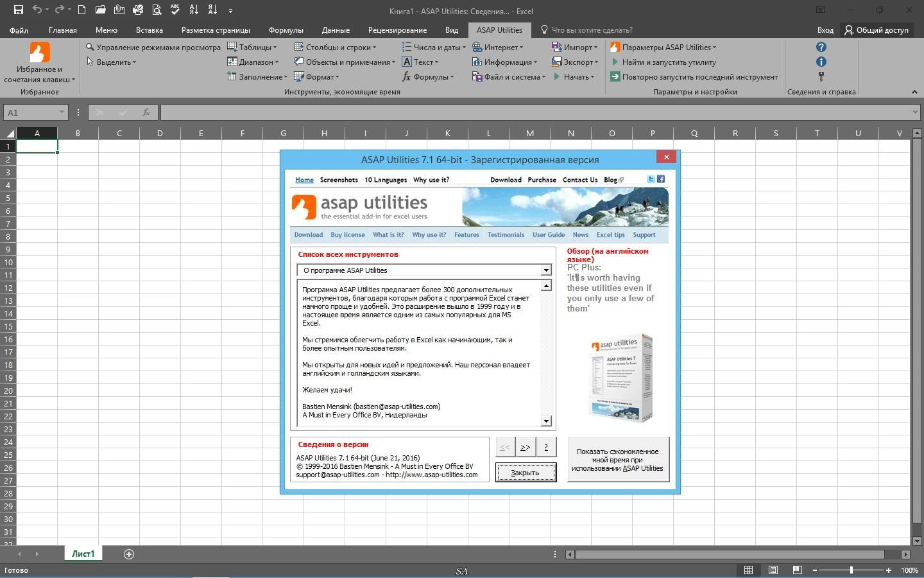Open the Интернет dropdown
Screen dimensions: 924x578
point(498,47)
